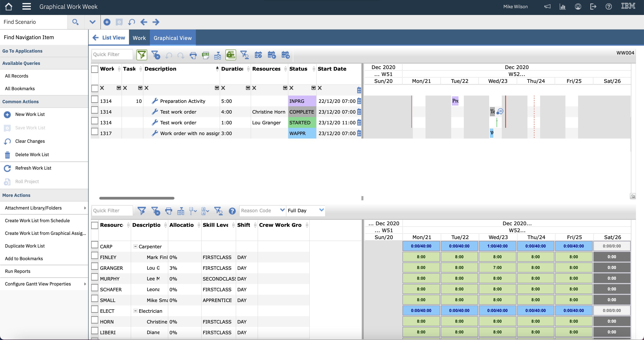Click Refresh Work List action

click(33, 168)
